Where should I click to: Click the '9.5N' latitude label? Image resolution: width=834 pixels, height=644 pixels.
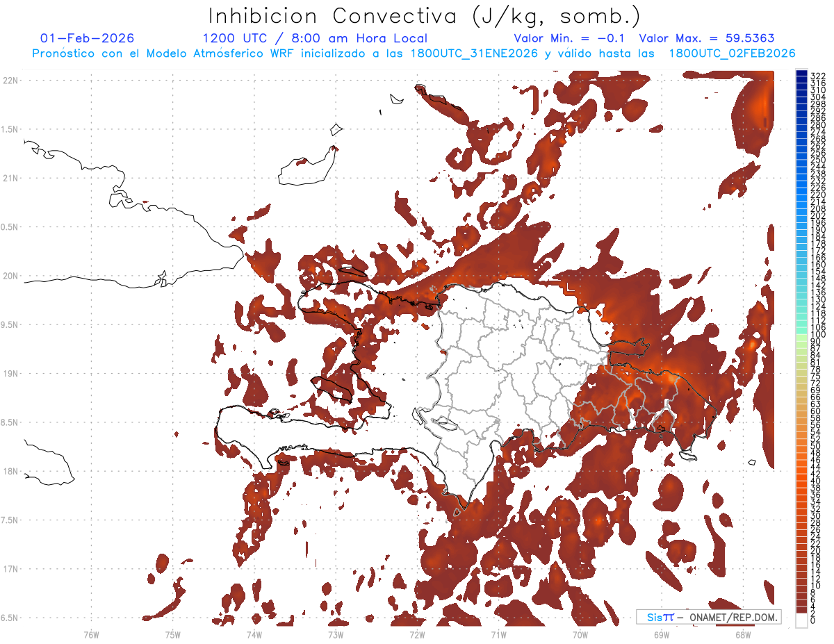[9, 324]
